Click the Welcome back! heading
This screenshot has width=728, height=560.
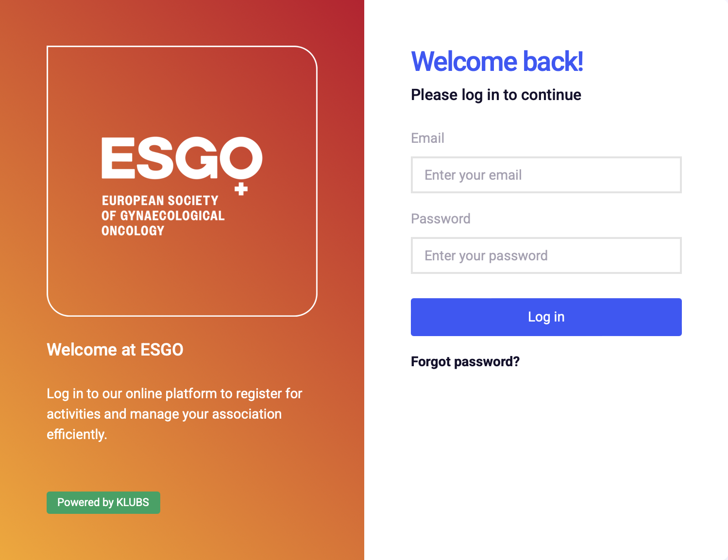[x=497, y=62]
